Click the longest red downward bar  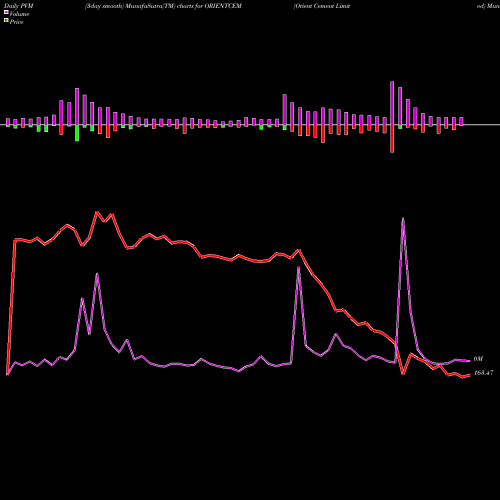[392, 139]
